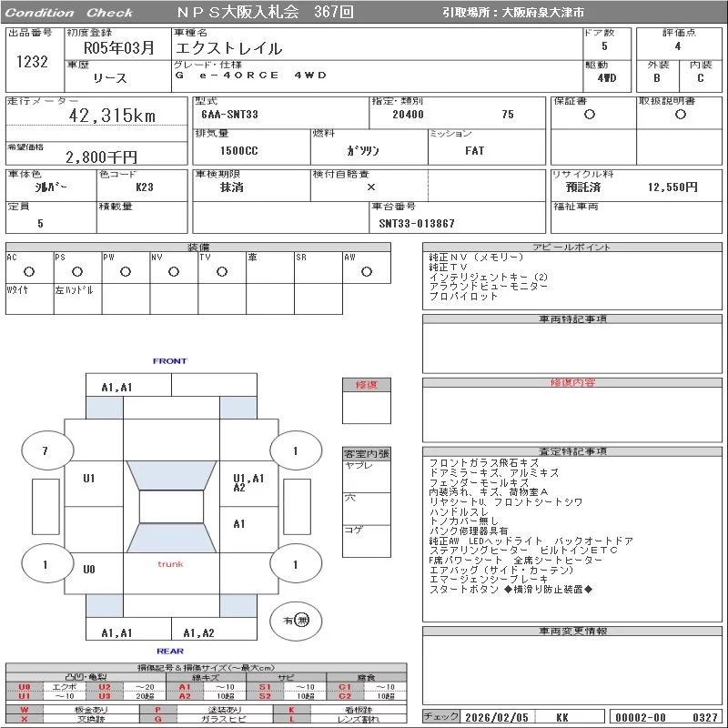Screen dimensions: 728x728
Task: Click interior grade C under 内装
Action: [700, 78]
